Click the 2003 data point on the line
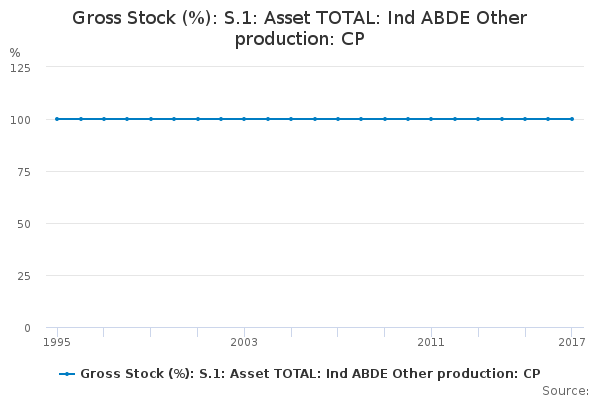 click(x=244, y=119)
